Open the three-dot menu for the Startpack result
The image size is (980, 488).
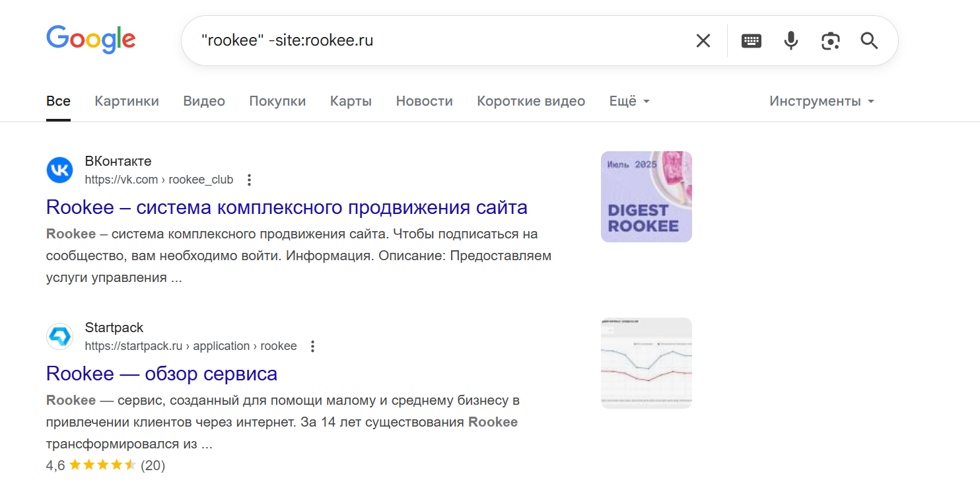[x=312, y=345]
